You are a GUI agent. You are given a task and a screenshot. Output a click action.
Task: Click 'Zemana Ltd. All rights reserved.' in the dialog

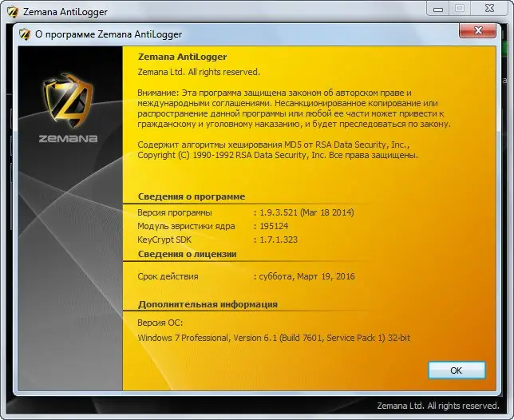199,72
